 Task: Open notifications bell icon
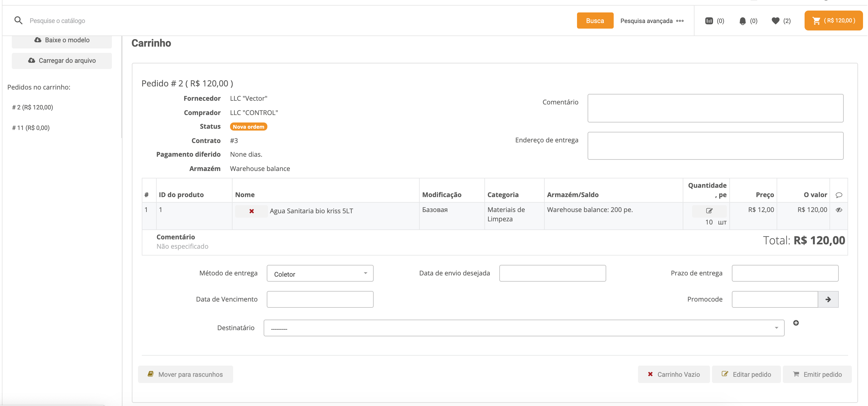[742, 21]
